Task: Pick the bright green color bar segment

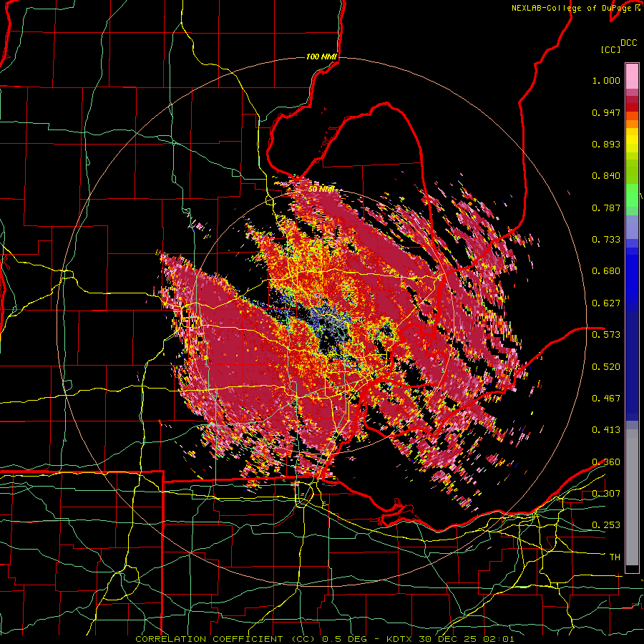Action: [632, 195]
